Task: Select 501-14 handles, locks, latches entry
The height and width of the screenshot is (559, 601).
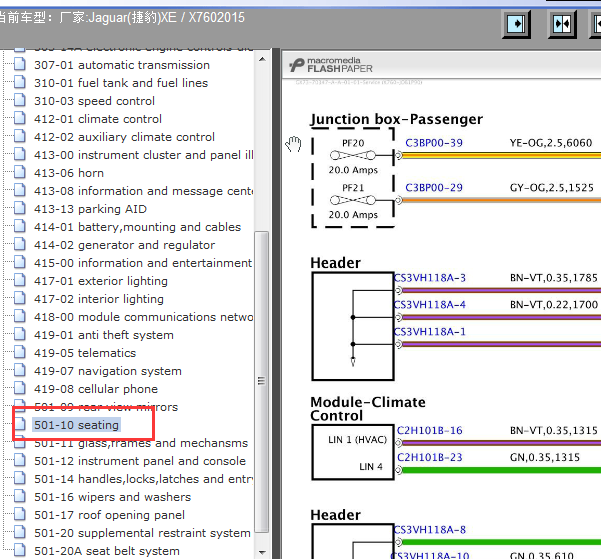Action: [x=143, y=479]
